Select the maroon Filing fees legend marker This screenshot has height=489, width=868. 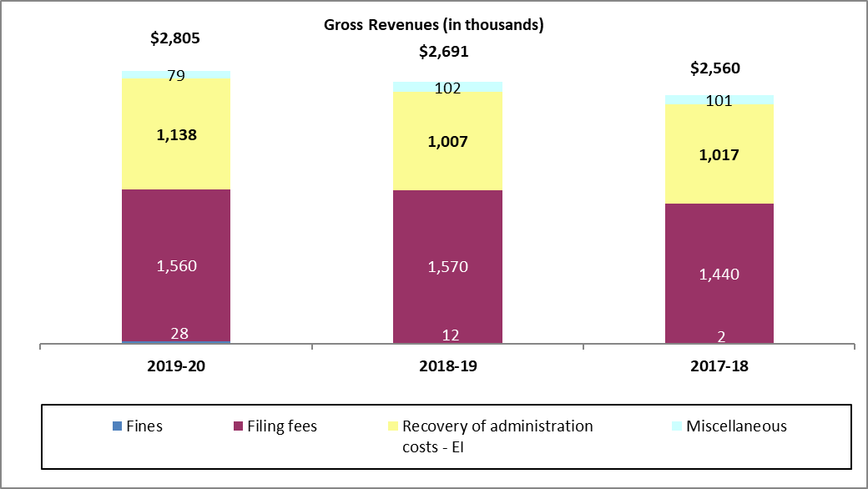tap(237, 426)
